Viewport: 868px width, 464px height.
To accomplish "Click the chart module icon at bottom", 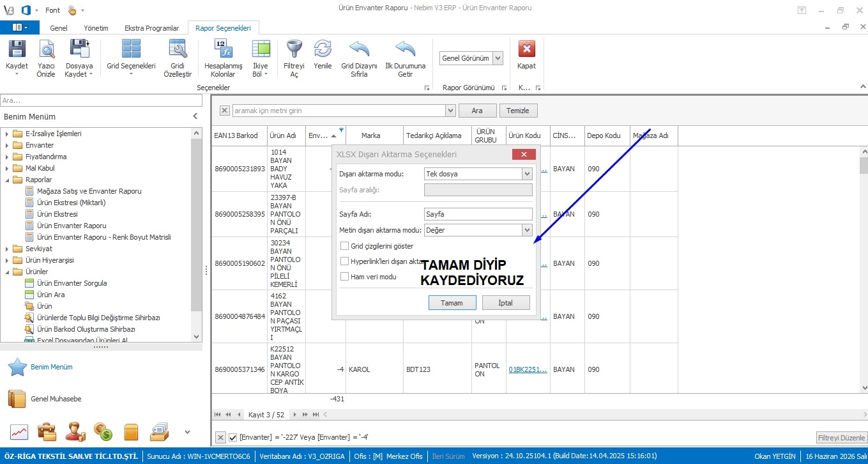I will [x=19, y=433].
